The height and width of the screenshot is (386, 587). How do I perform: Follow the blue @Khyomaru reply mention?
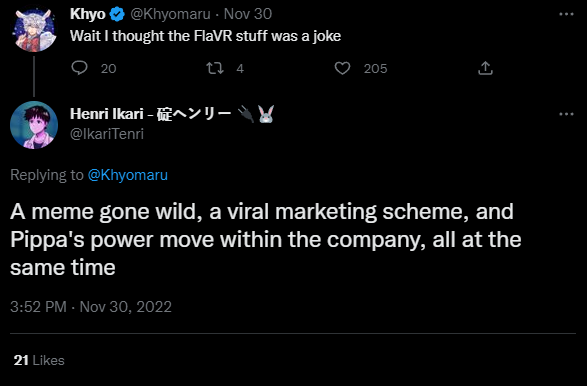pos(128,175)
